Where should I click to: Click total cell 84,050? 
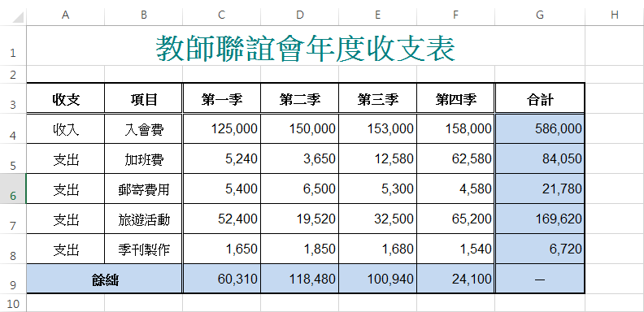point(540,158)
